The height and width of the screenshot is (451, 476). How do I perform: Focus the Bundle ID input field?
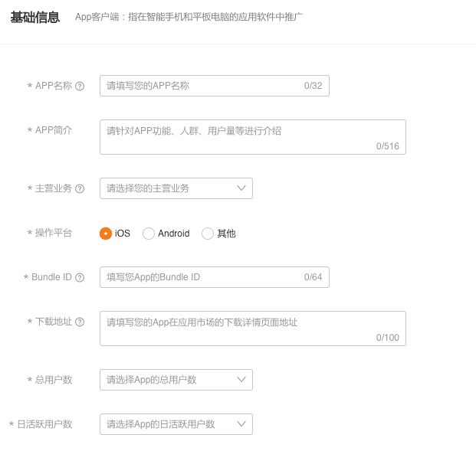[215, 277]
